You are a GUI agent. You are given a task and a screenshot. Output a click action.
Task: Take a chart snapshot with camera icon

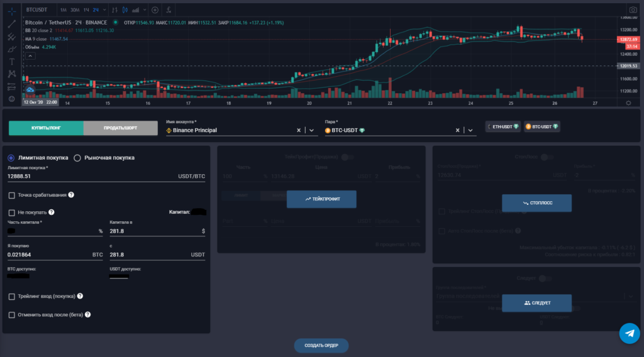tap(633, 10)
